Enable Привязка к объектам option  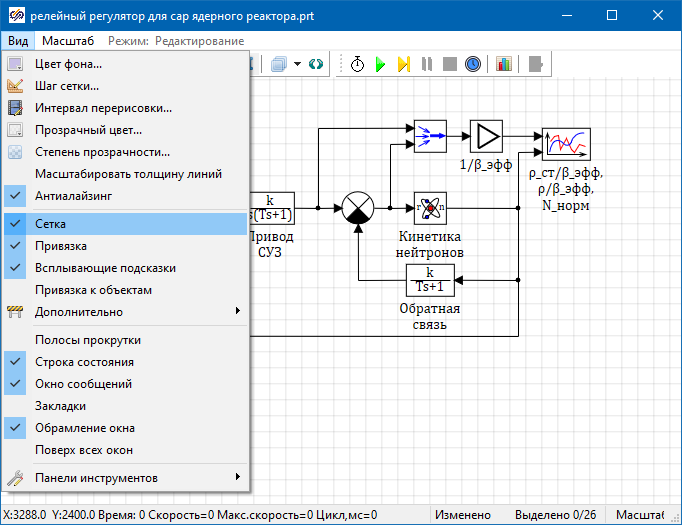point(93,290)
